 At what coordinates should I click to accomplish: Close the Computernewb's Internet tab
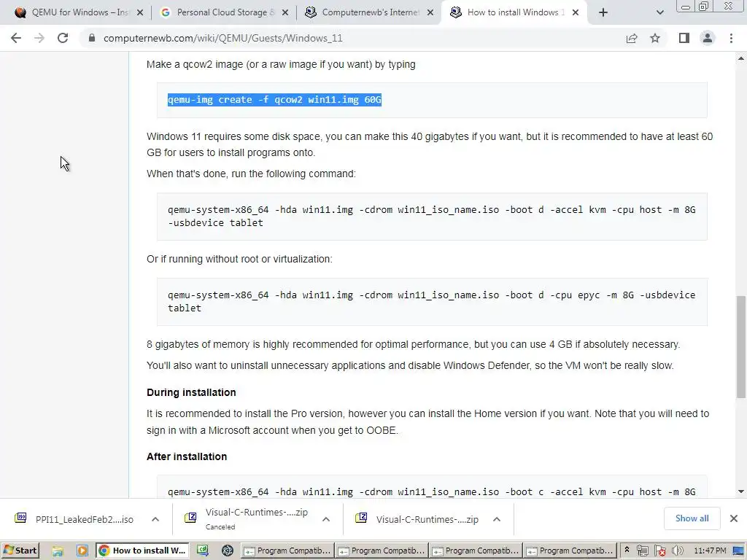430,13
